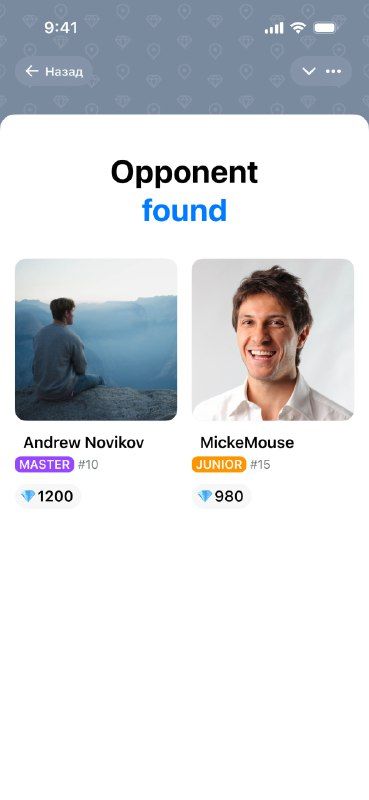Go back using the Назад button
This screenshot has width=369, height=800.
tap(54, 71)
